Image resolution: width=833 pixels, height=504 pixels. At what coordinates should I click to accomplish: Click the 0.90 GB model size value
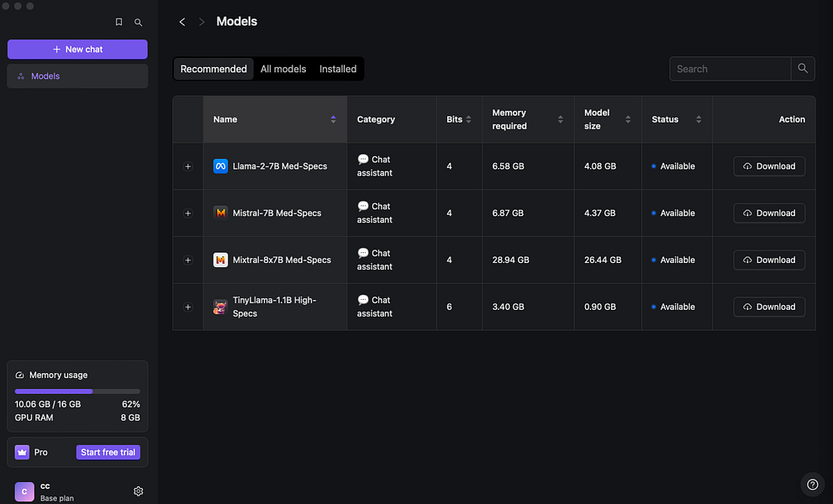pyautogui.click(x=600, y=307)
